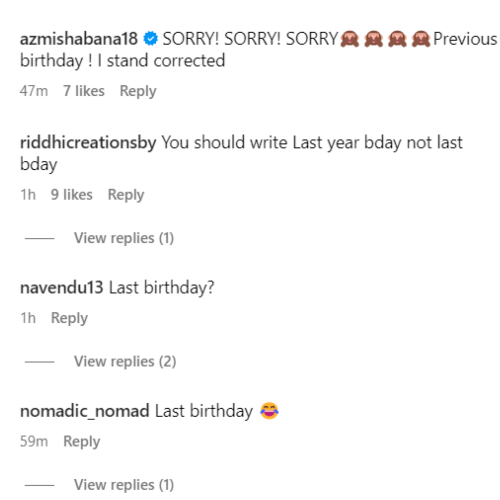Reply to the riddhicreationsby comment

pos(126,195)
